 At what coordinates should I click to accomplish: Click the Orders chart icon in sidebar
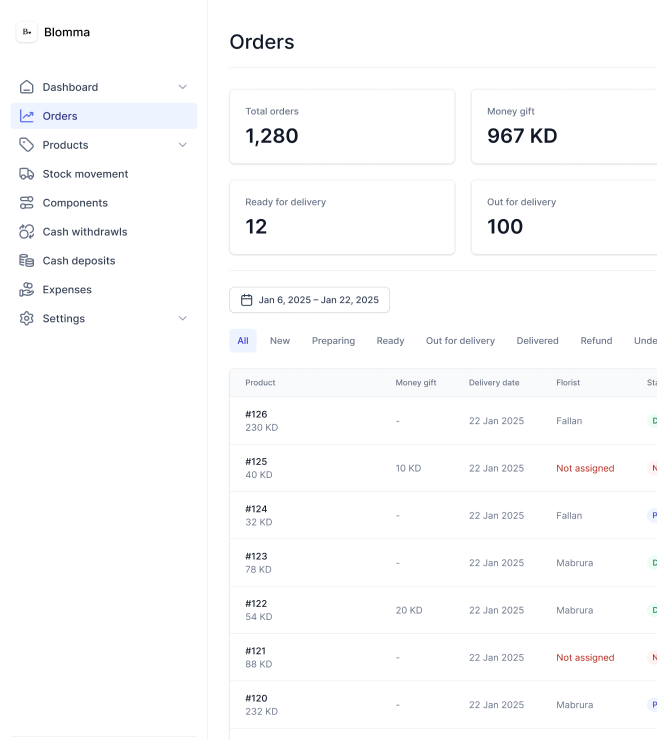[27, 116]
